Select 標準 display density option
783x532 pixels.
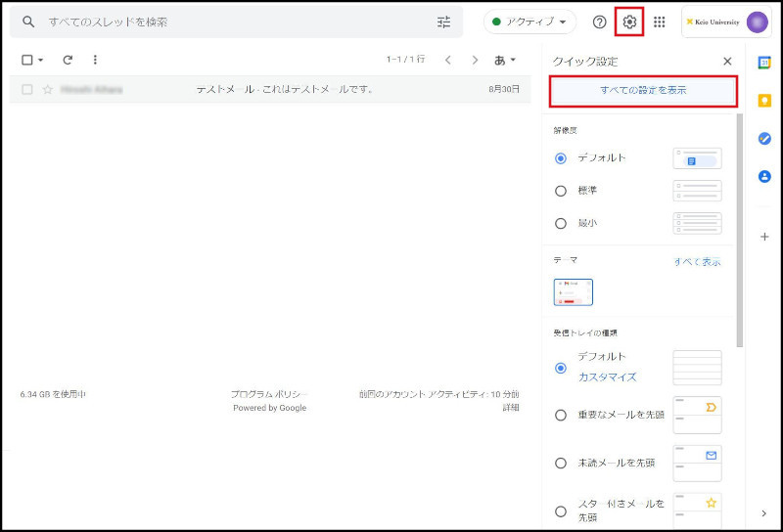pos(561,191)
